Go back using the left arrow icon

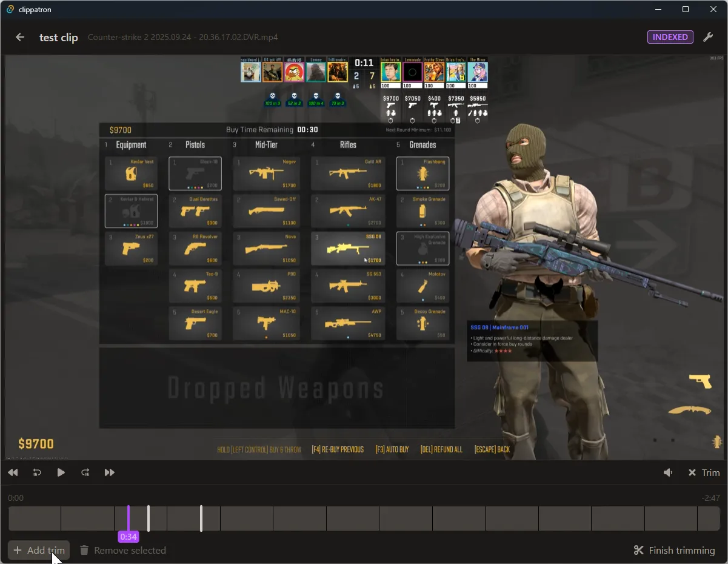click(20, 37)
